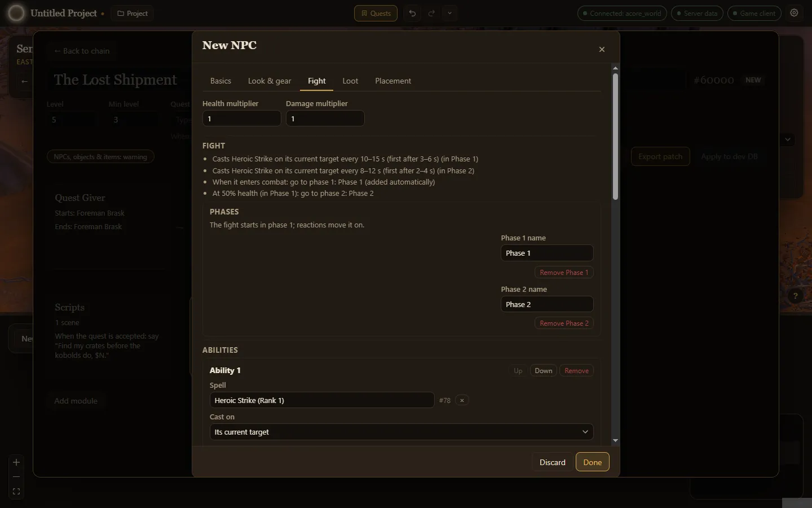Image resolution: width=812 pixels, height=508 pixels.
Task: Clear the Heroic Strike spell selection
Action: (462, 400)
